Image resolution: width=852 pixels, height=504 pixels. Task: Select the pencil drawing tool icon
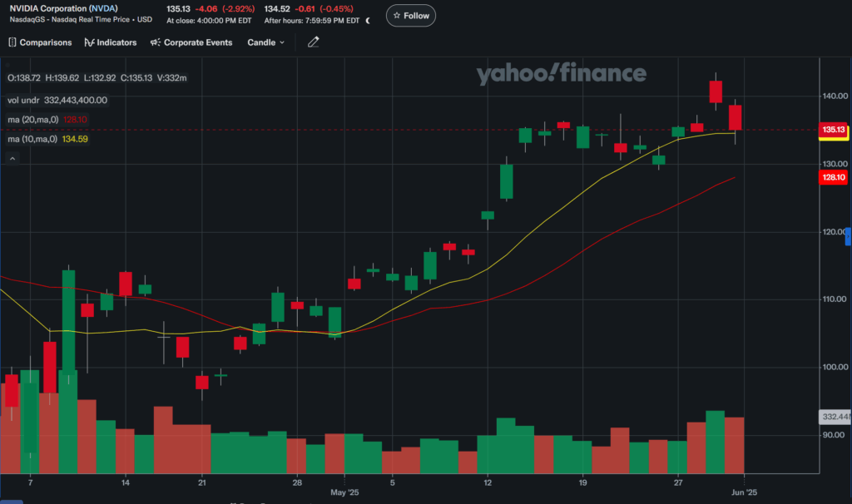coord(313,42)
